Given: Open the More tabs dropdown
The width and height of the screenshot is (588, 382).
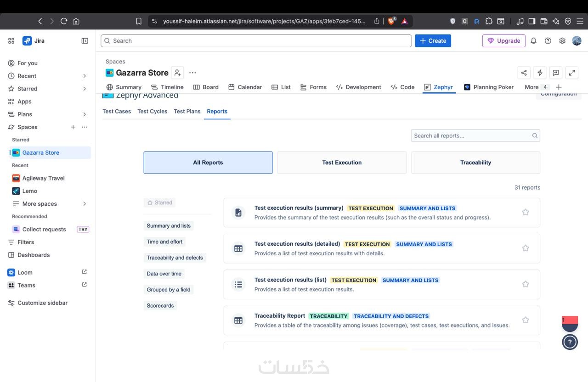Looking at the screenshot, I should tap(536, 87).
